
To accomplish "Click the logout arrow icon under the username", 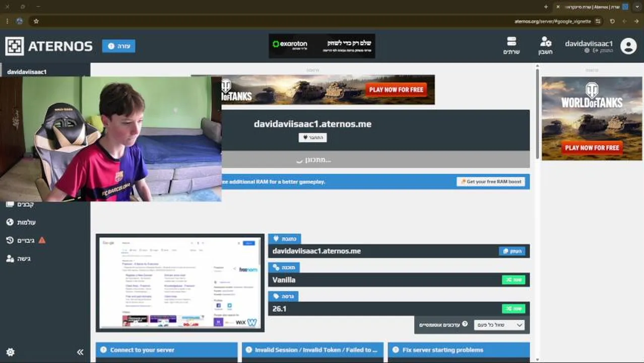I will coord(596,51).
